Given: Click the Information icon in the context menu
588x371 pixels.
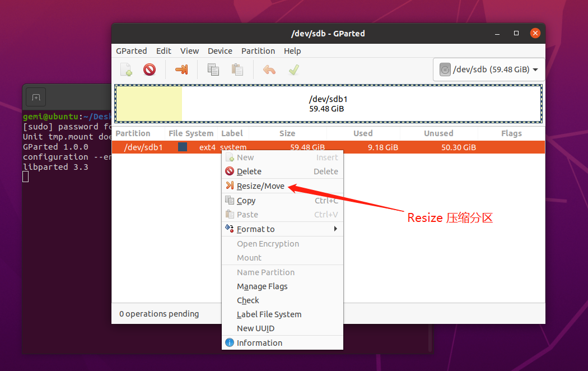Looking at the screenshot, I should click(x=230, y=342).
